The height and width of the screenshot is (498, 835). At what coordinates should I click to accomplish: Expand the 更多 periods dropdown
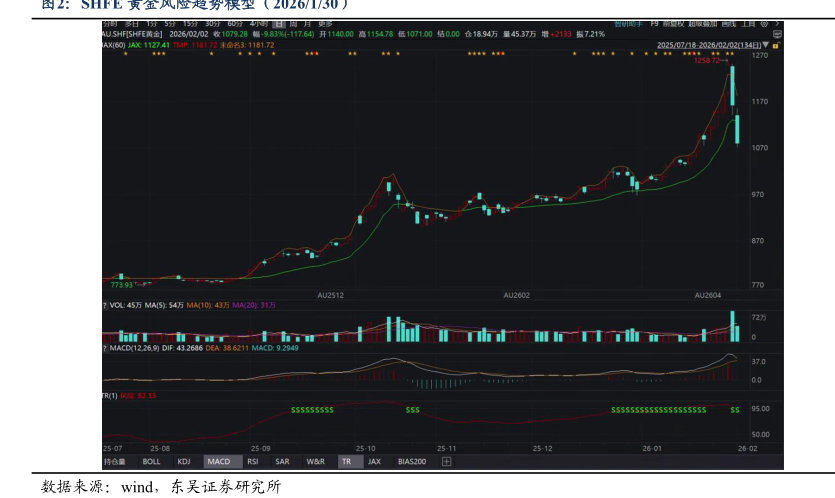pyautogui.click(x=325, y=22)
